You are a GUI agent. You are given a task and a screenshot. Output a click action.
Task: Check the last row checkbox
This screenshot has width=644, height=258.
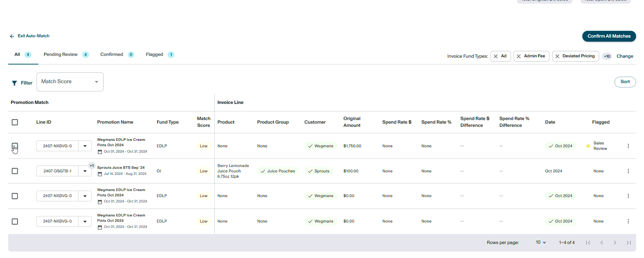pos(15,221)
